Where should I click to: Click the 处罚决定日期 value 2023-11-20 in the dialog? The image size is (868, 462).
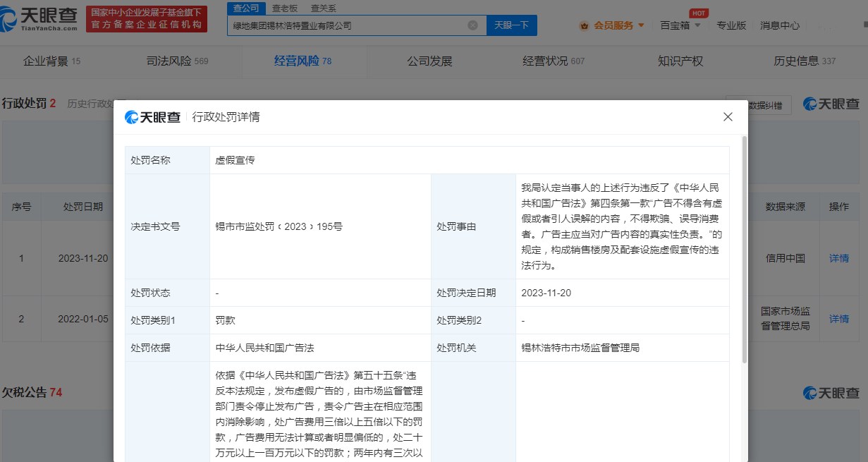click(546, 293)
